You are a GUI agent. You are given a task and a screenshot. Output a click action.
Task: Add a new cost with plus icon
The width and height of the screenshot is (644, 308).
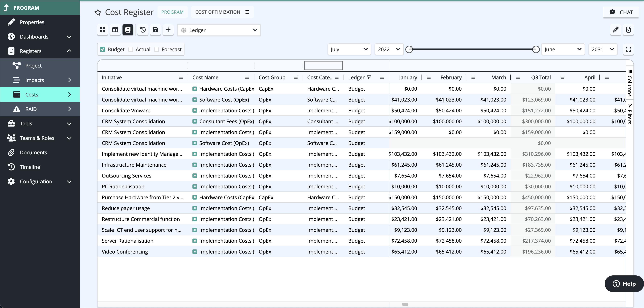coord(168,30)
